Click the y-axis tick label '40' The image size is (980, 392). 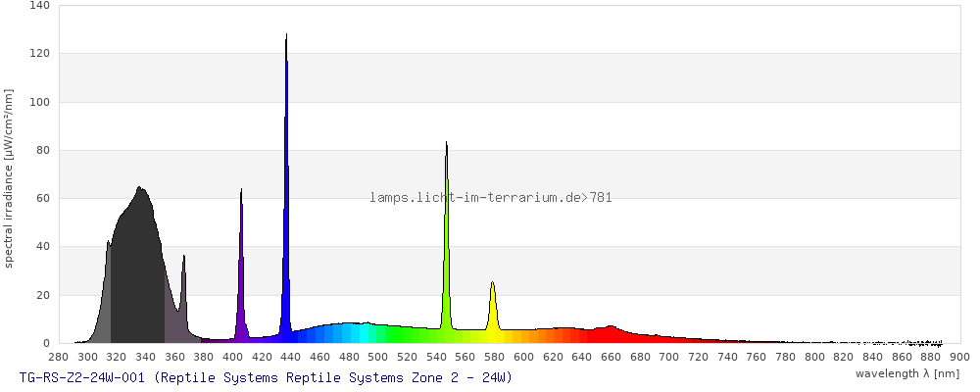(42, 247)
